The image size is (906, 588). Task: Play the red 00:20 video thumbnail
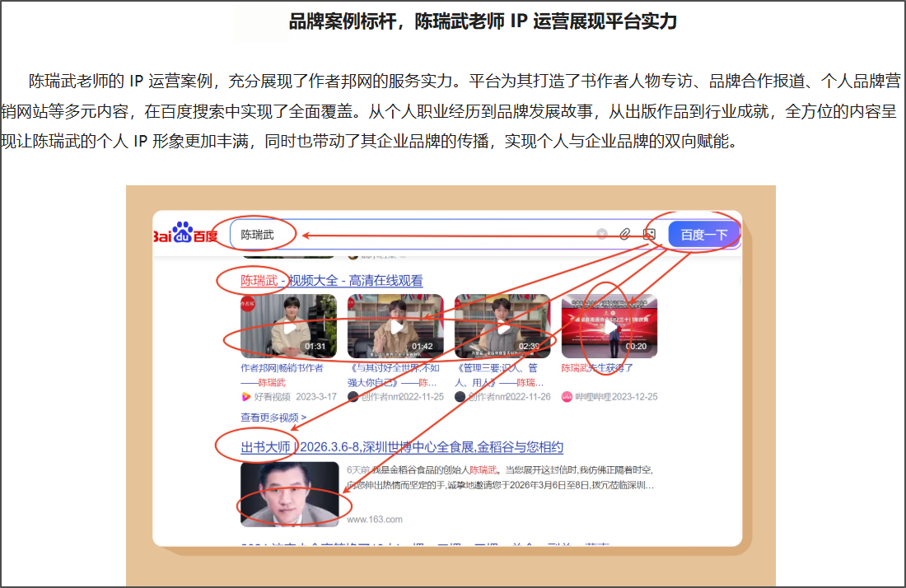click(609, 326)
